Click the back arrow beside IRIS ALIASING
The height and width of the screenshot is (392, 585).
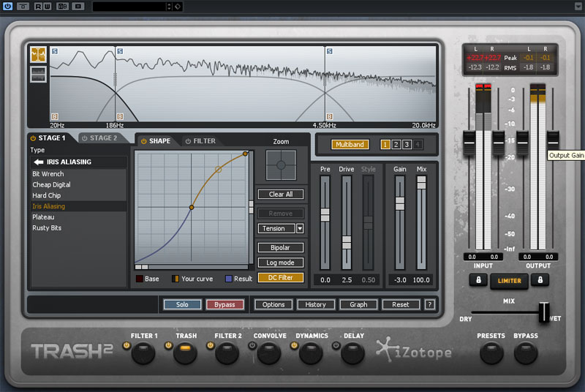pos(39,162)
